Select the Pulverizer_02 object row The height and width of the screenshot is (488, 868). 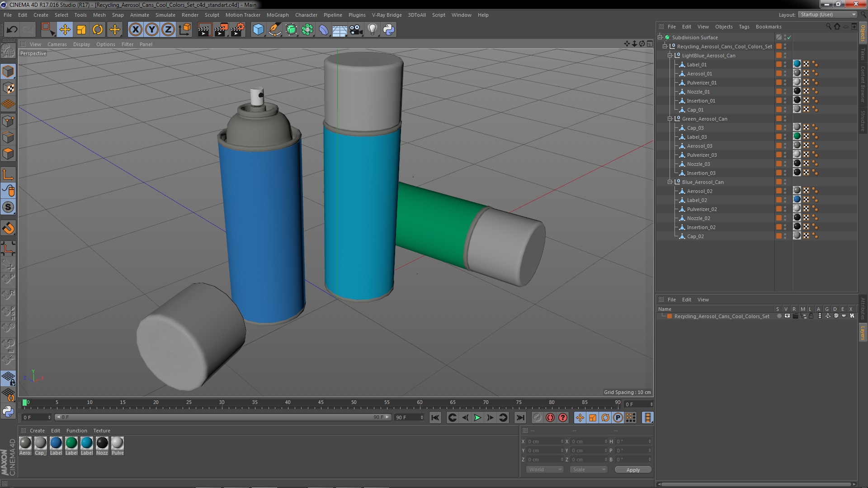[x=702, y=209]
